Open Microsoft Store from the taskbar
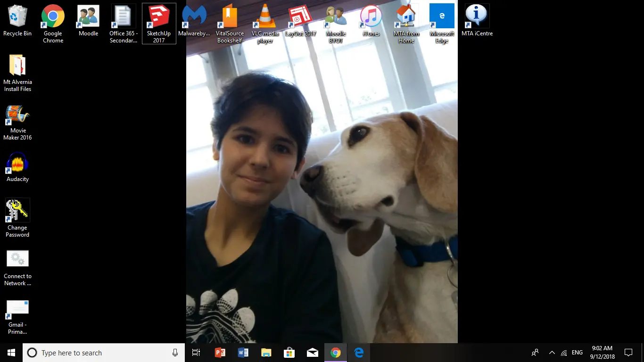The height and width of the screenshot is (362, 644). click(289, 353)
